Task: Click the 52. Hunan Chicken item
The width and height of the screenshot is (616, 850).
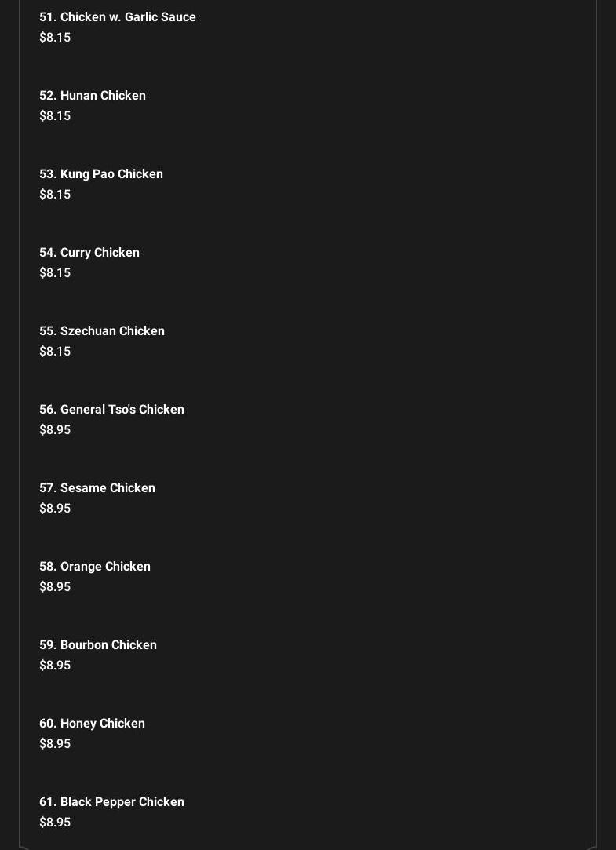Action: (93, 96)
